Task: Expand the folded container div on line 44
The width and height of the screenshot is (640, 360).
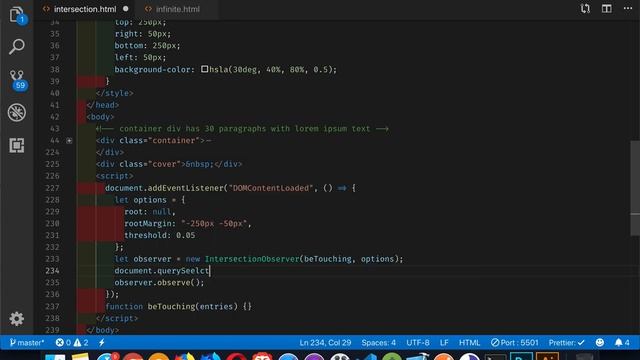Action: 69,140
